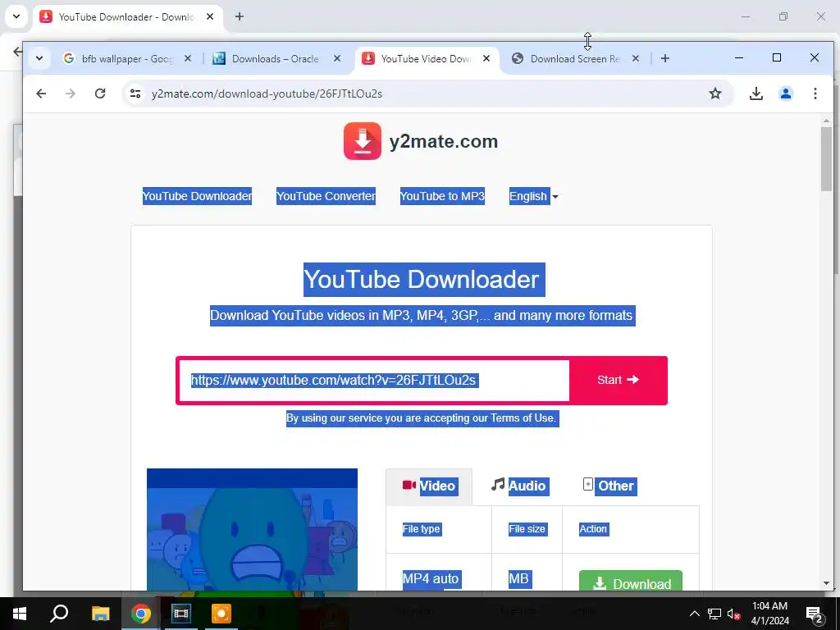Close the Download Screen Recorder tab
The width and height of the screenshot is (840, 630).
(x=636, y=58)
